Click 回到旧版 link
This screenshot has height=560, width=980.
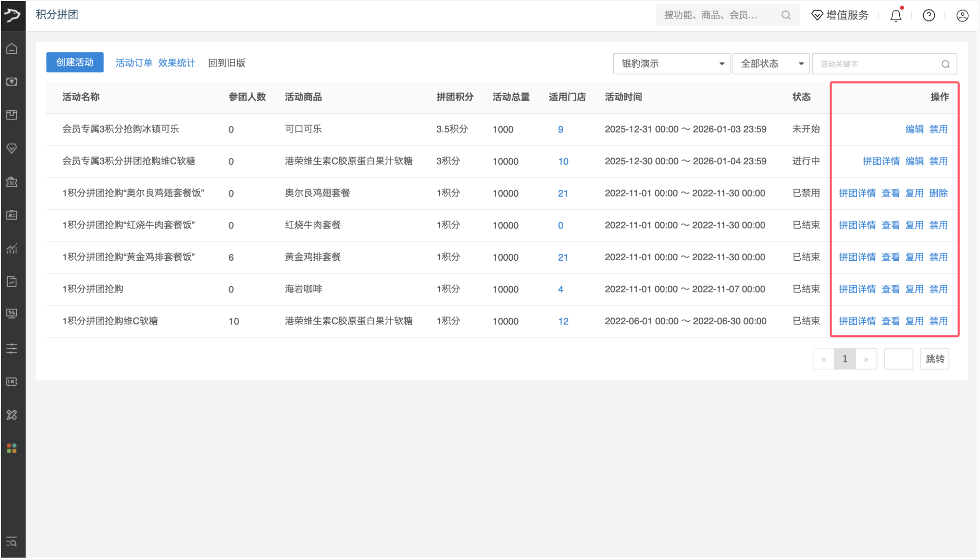[x=226, y=63]
